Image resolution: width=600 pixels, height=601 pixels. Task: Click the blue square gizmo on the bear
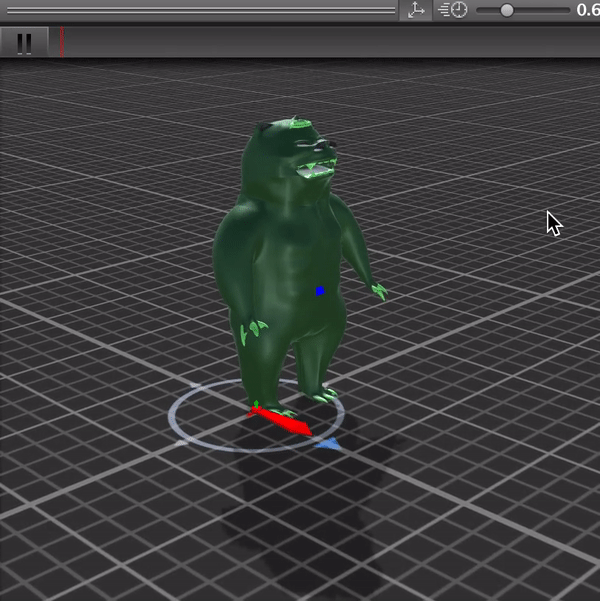320,291
